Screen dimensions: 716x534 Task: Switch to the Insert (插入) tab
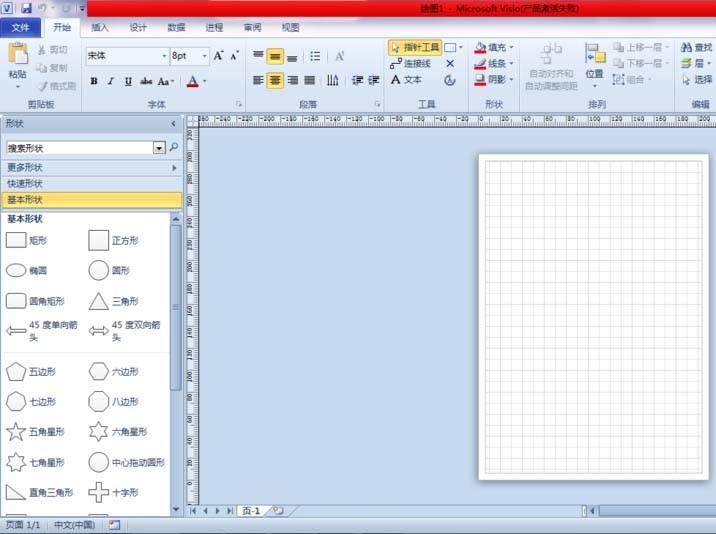[x=100, y=28]
